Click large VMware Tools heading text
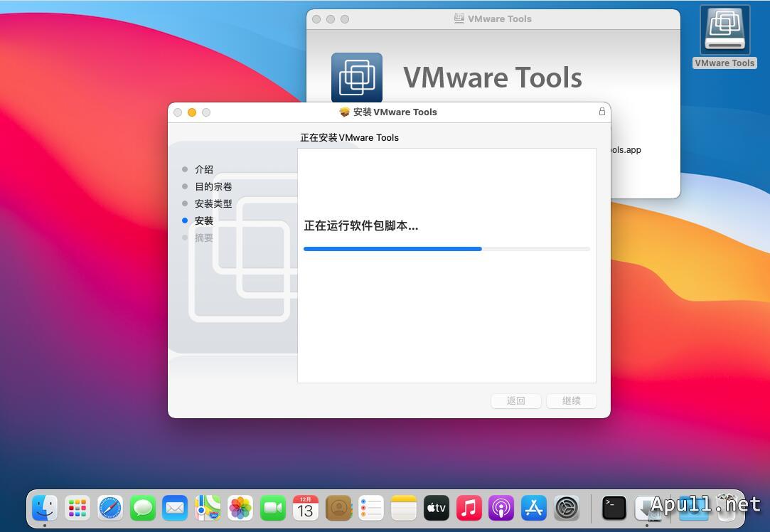The height and width of the screenshot is (532, 770). (x=493, y=78)
